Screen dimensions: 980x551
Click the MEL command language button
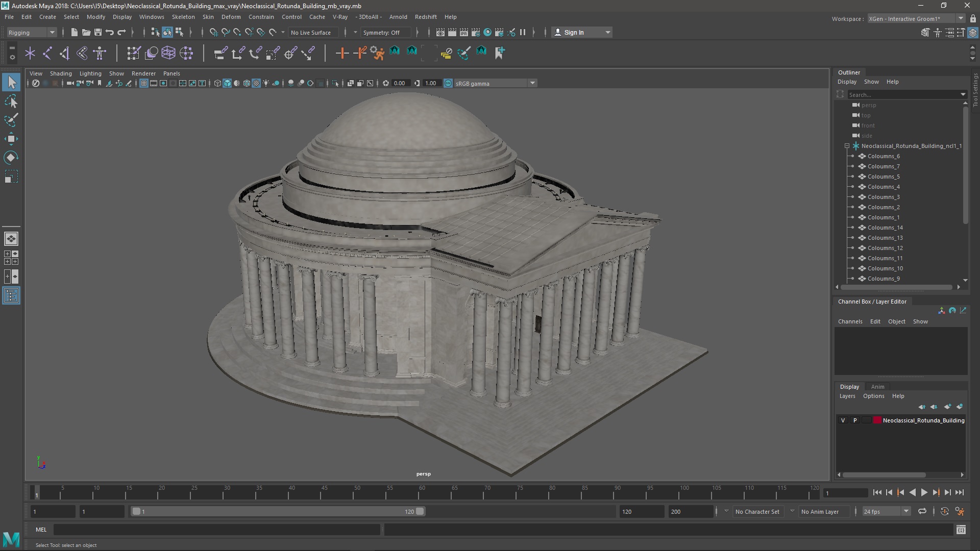[x=41, y=530]
